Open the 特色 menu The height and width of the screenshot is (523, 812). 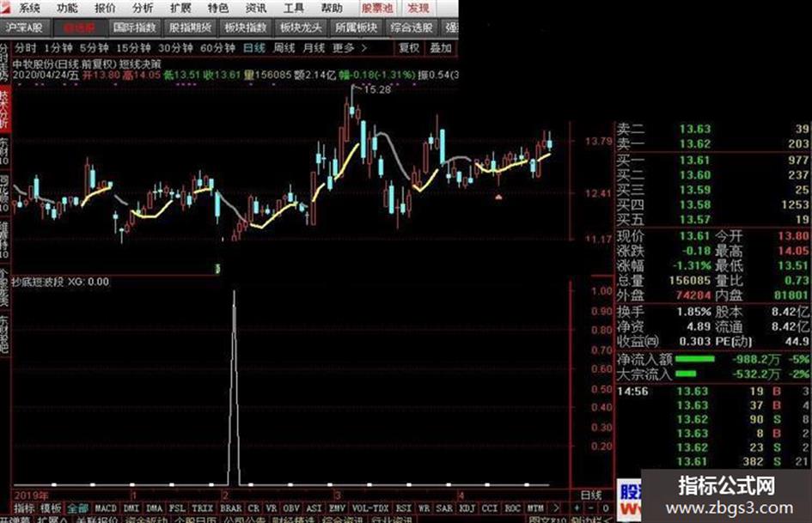pyautogui.click(x=218, y=8)
